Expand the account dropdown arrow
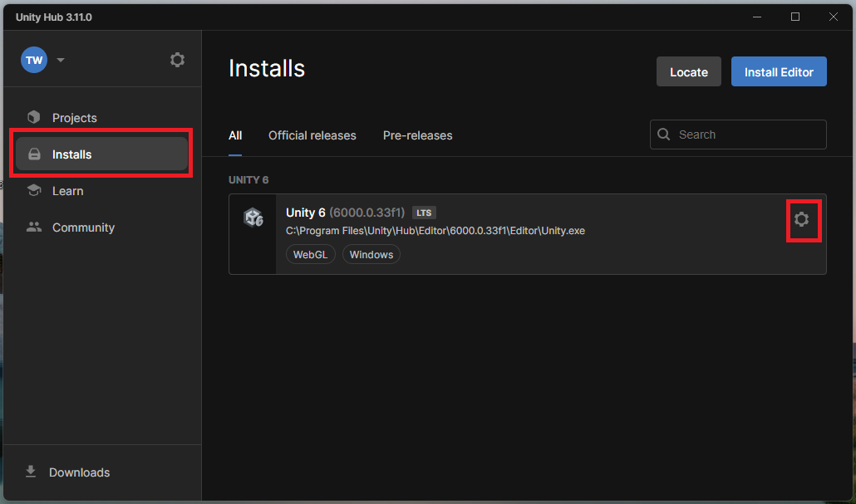The image size is (856, 504). pos(61,60)
